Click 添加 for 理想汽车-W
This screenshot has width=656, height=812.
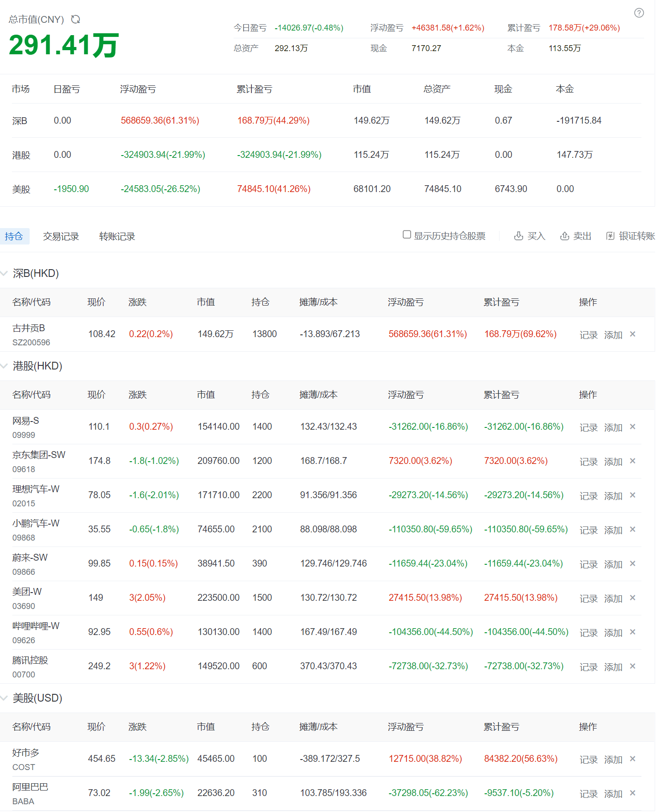pyautogui.click(x=613, y=496)
